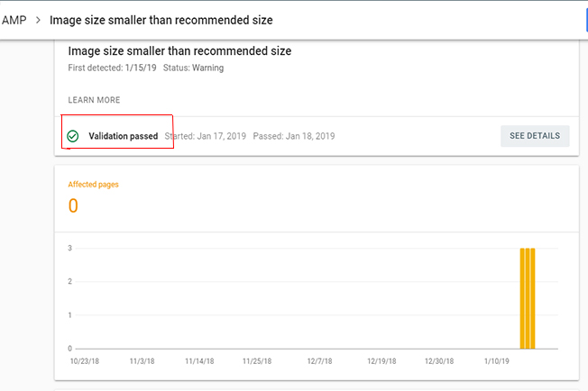Select the Passed: Jan 18, 2019 text
Image resolution: width=588 pixels, height=391 pixels.
click(x=294, y=136)
